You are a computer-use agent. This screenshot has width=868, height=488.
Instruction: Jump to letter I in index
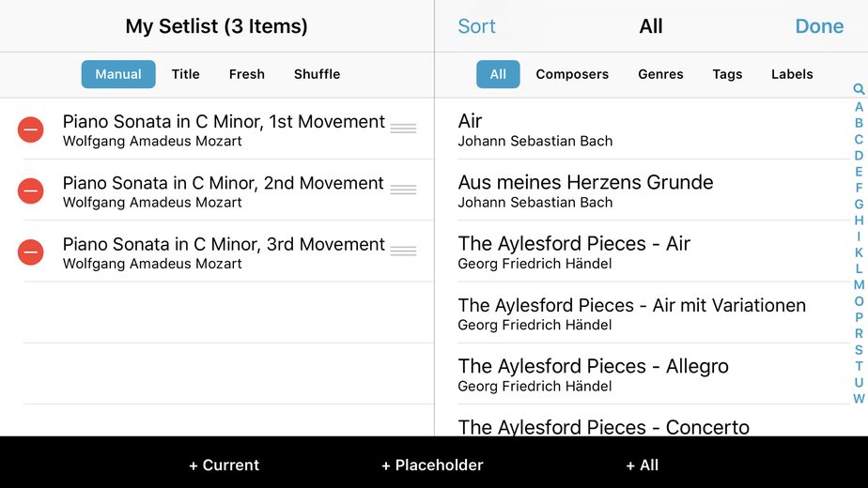(x=859, y=236)
